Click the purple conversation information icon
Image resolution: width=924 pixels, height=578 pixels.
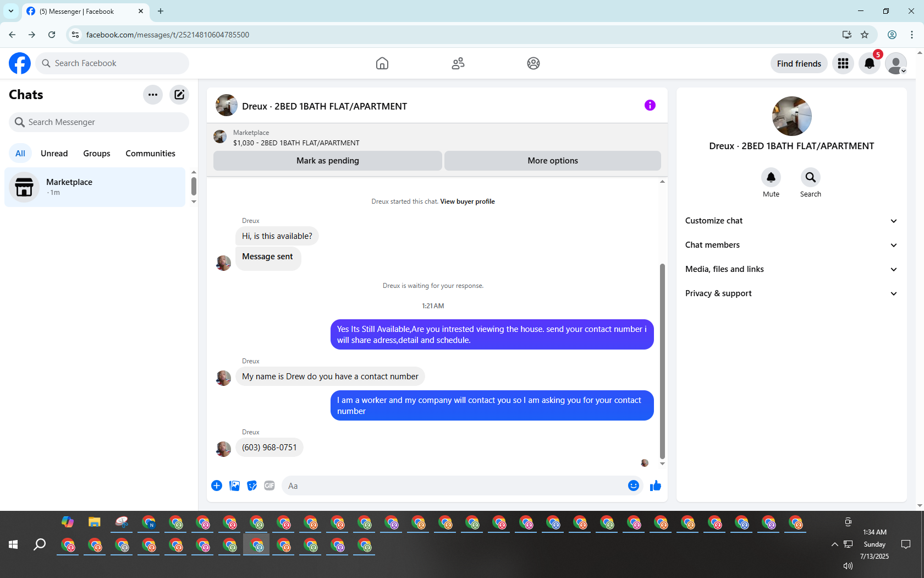tap(650, 105)
